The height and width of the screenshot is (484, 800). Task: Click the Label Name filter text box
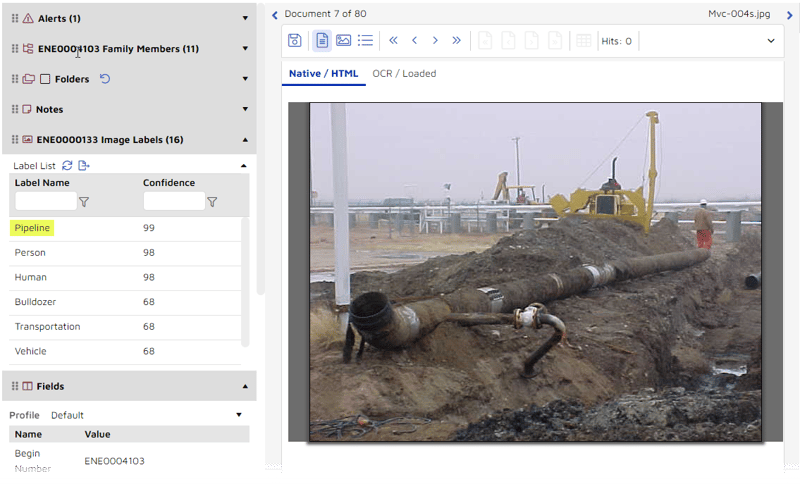click(46, 201)
